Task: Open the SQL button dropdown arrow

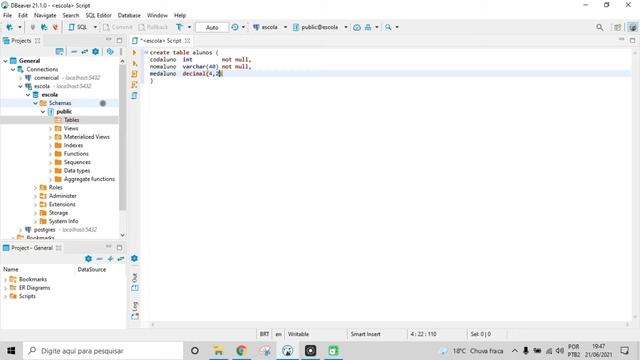Action: [x=95, y=27]
